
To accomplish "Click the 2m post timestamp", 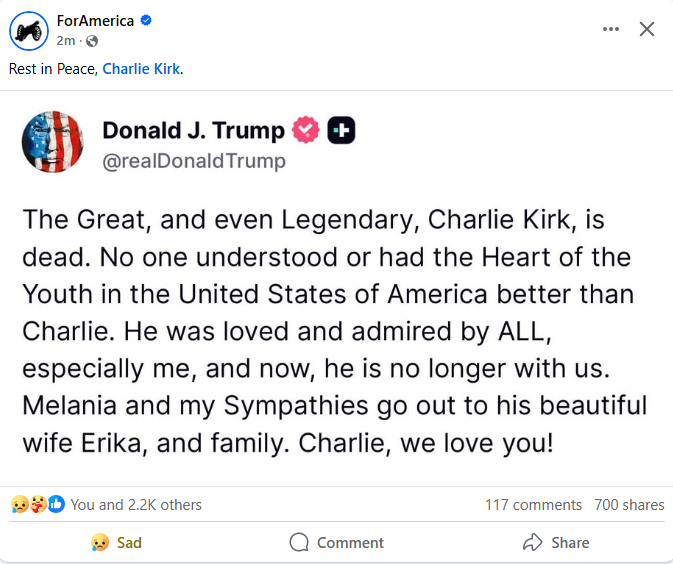I will (66, 41).
